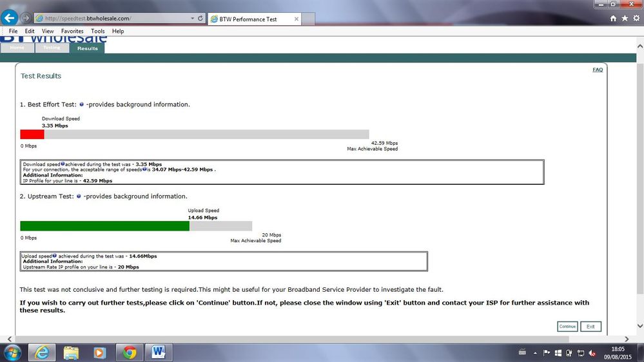Click the info icon next to Upstream Test
This screenshot has height=362, width=644.
pos(79,196)
